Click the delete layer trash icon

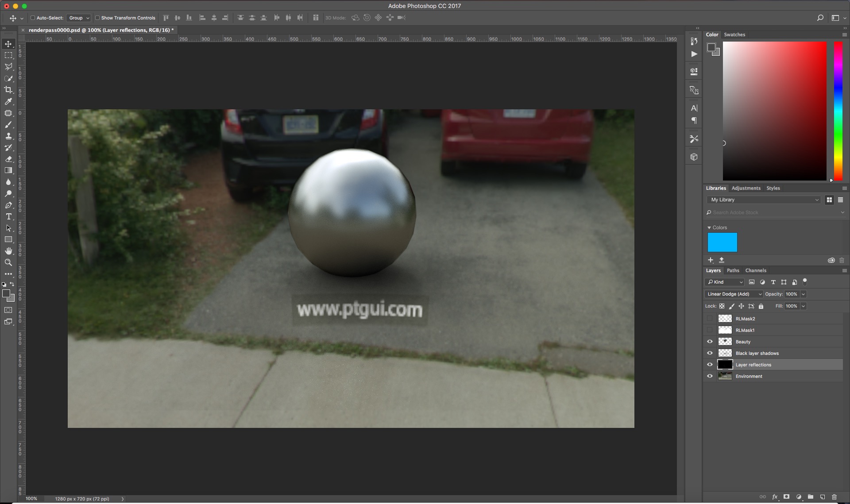coord(835,497)
